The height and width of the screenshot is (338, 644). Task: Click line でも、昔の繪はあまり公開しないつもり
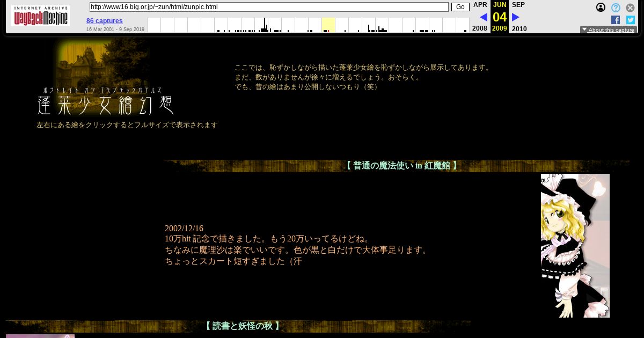(308, 87)
